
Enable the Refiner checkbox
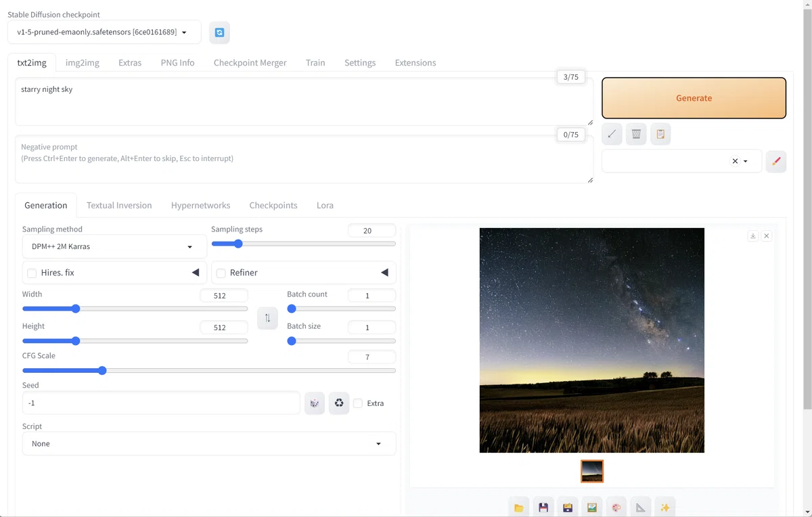(221, 273)
